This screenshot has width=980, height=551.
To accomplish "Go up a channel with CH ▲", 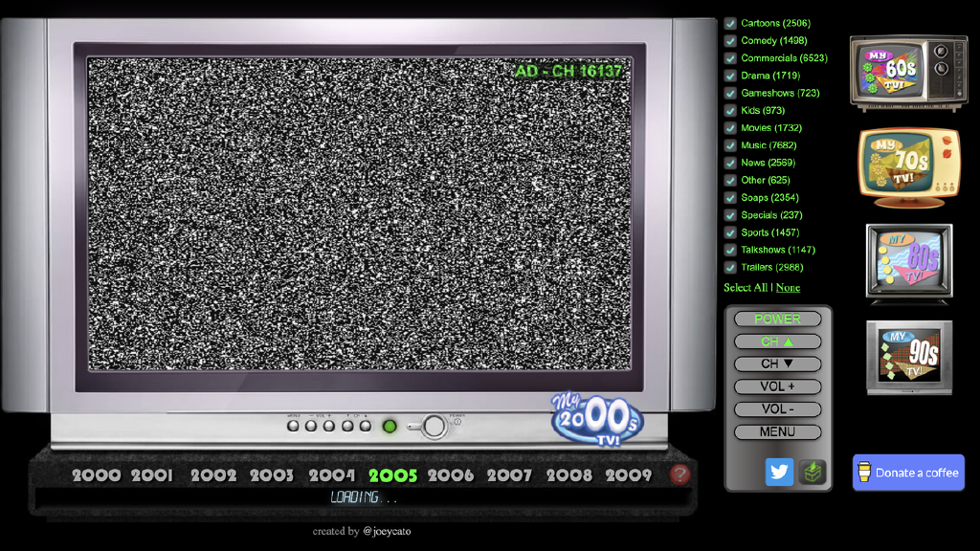I will [x=777, y=342].
